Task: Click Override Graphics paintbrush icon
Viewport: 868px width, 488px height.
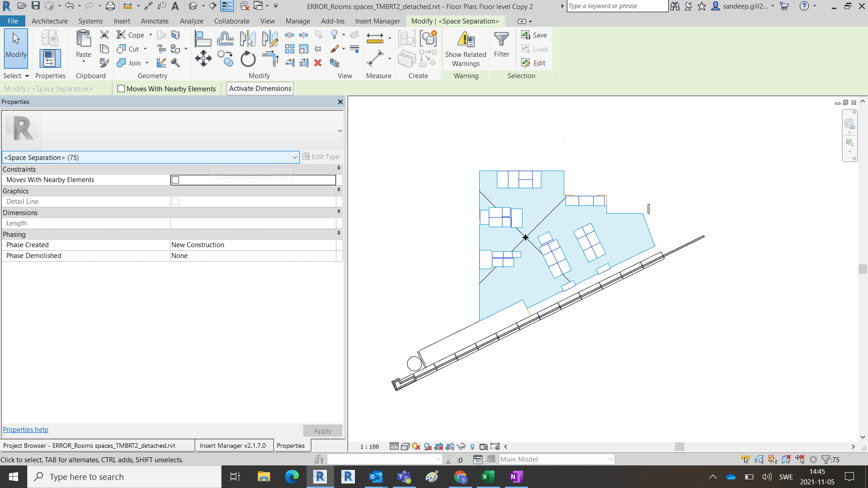Action: 335,49
